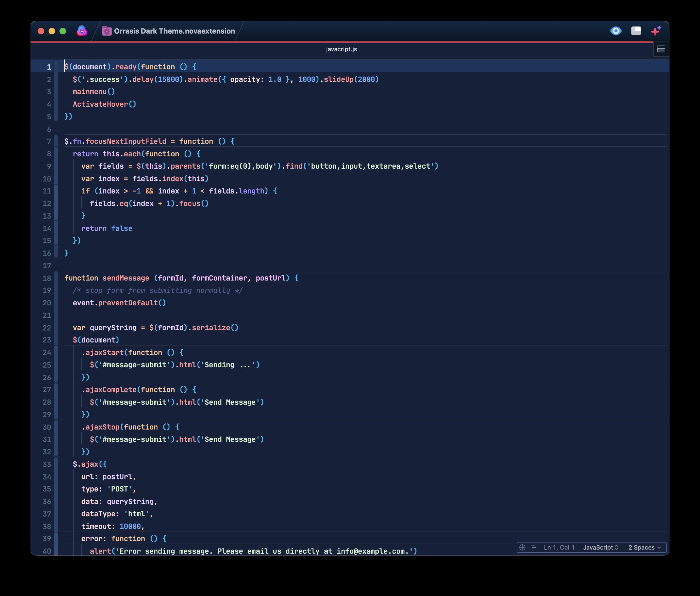Viewport: 700px width, 596px height.
Task: Open the 2 Spaces indentation dropdown
Action: (x=644, y=547)
